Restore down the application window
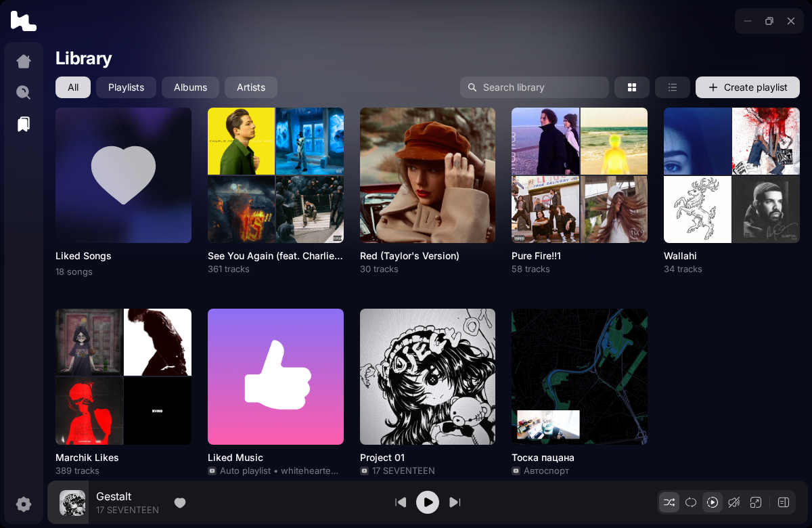812x528 pixels. pos(769,21)
